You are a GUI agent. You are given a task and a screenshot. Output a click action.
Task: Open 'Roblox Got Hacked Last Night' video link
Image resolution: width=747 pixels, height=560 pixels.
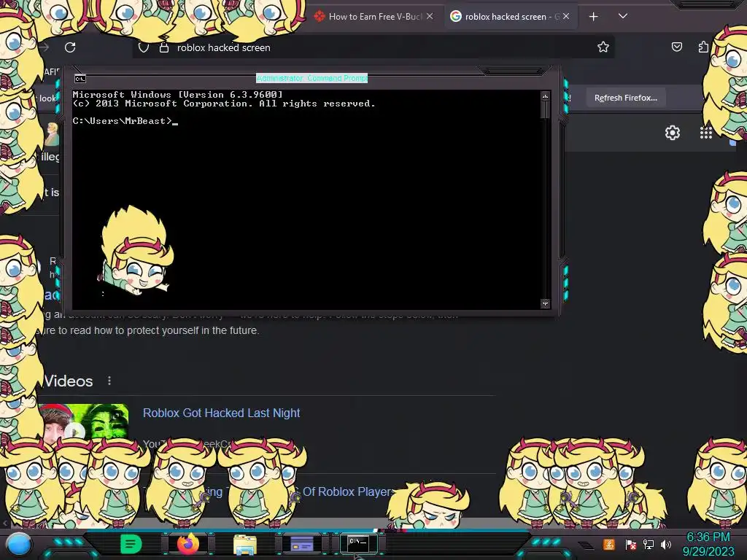(222, 413)
